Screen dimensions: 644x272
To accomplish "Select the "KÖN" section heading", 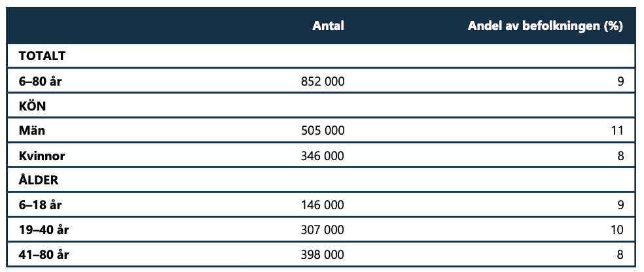I will (x=32, y=106).
